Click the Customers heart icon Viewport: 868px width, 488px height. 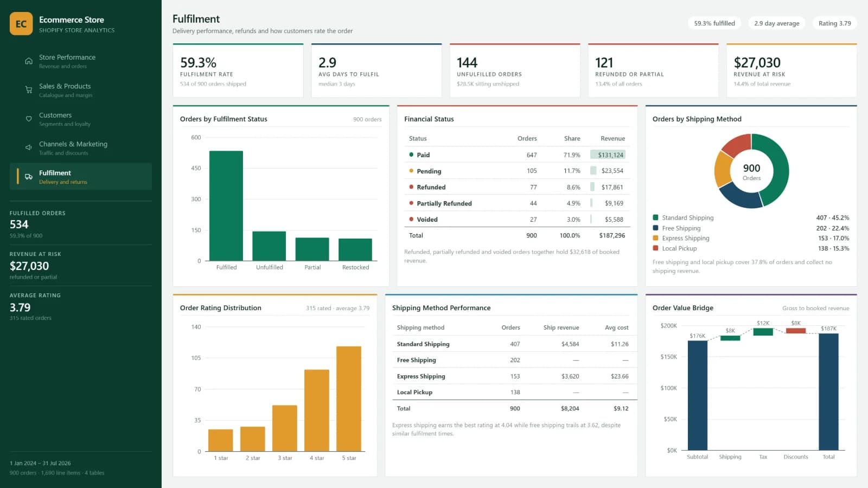click(29, 119)
